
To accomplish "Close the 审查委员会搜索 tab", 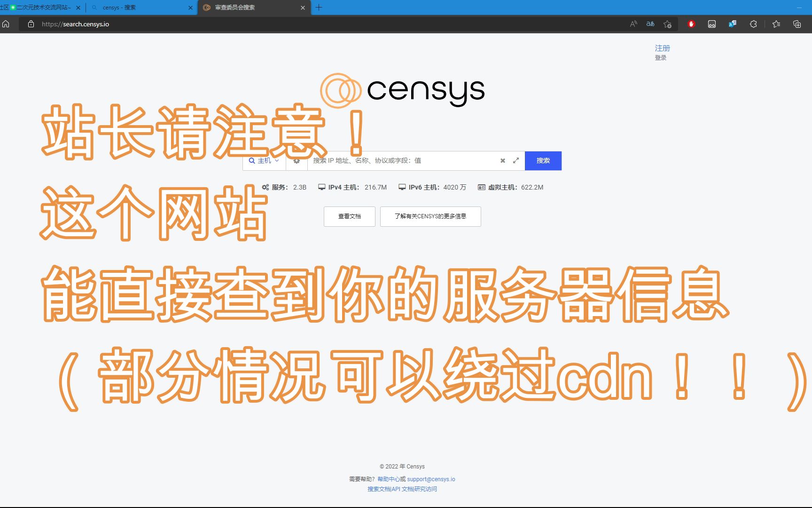I will [x=303, y=8].
